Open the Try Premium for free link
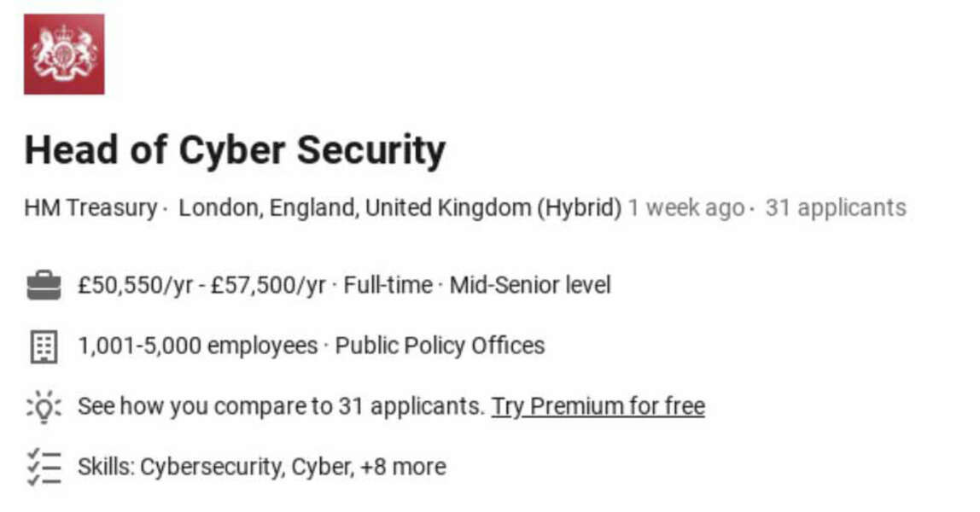 point(598,406)
